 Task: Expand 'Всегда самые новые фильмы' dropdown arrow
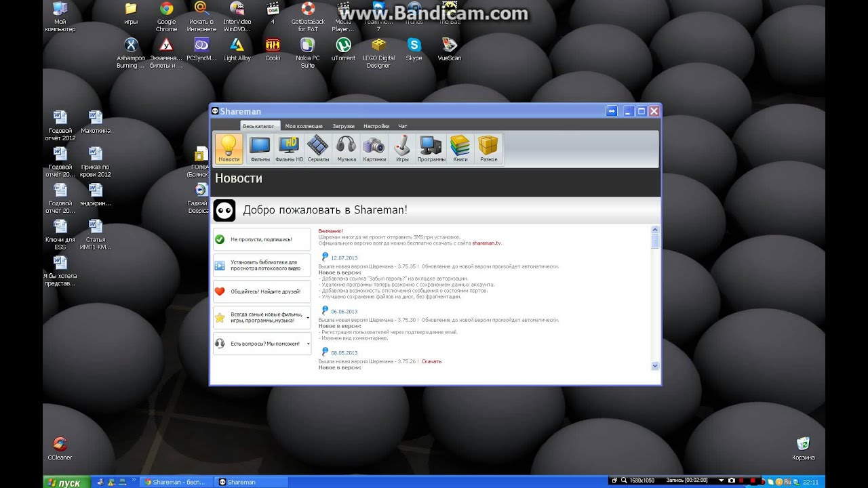click(308, 317)
